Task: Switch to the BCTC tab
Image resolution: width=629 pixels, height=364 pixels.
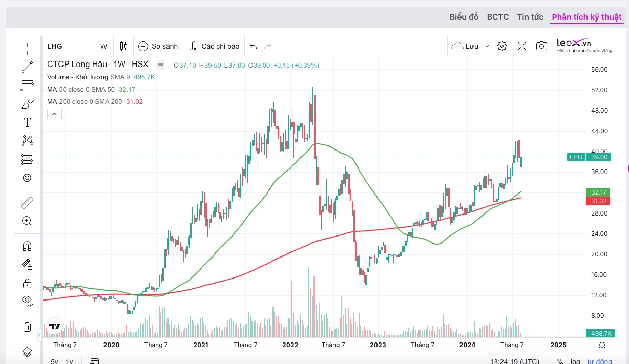Action: pyautogui.click(x=497, y=17)
